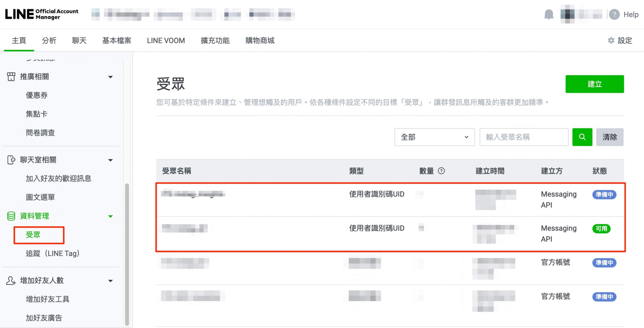This screenshot has height=328, width=644.
Task: Switch to the 基本檔案 tab
Action: 117,40
